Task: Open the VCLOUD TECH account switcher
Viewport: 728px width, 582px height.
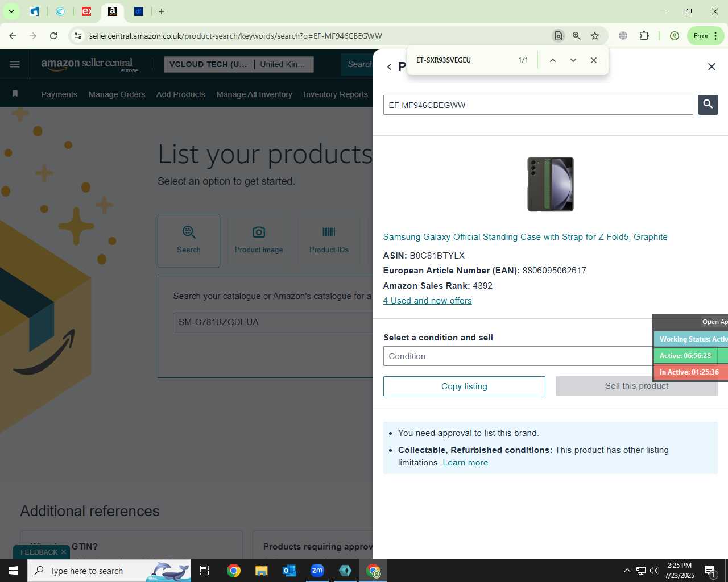Action: [x=239, y=64]
